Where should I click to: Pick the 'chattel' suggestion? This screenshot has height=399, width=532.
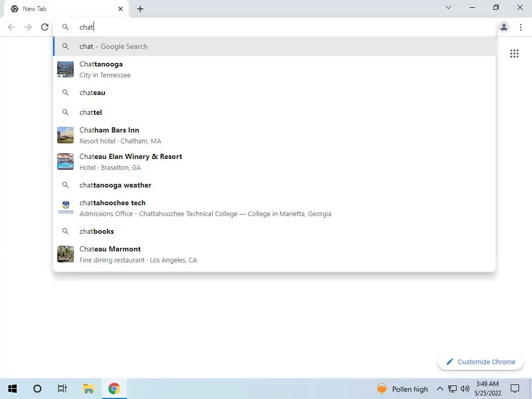(274, 112)
